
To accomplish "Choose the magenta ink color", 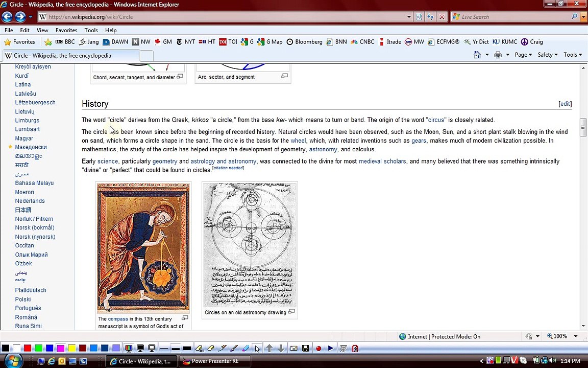I will [60, 348].
